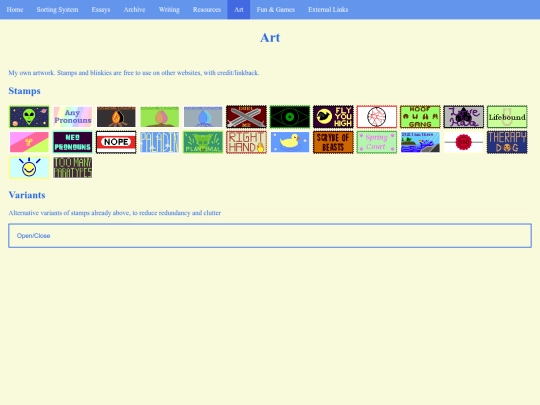
Task: Click the smiling sun face stamp
Action: coord(29,168)
